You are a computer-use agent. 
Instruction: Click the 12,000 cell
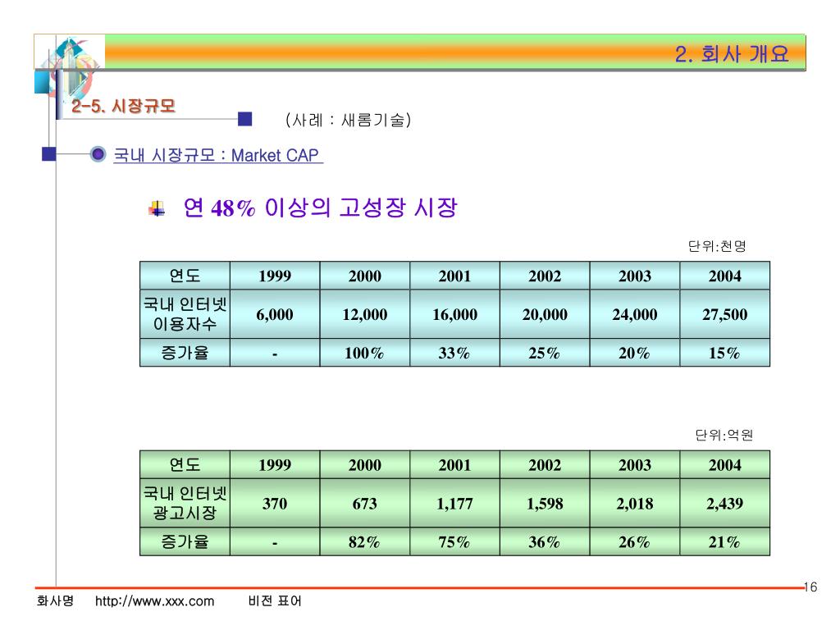[x=365, y=314]
